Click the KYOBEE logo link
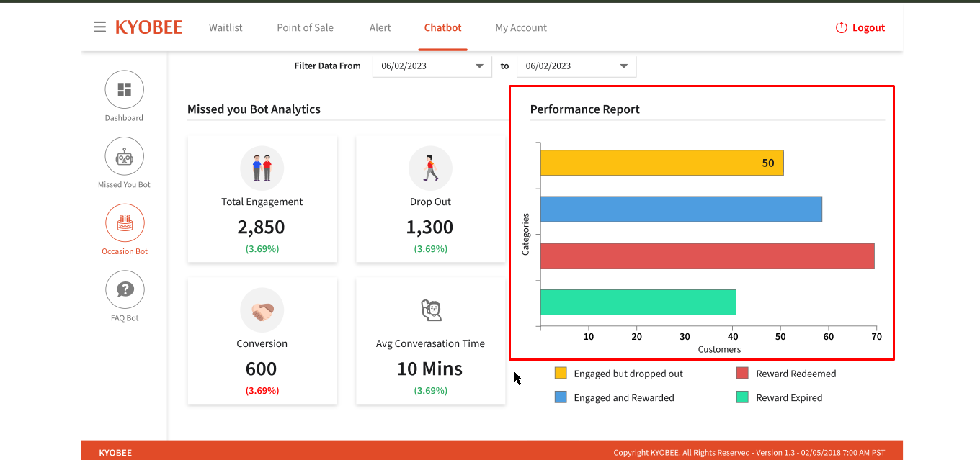This screenshot has height=460, width=980. pyautogui.click(x=148, y=27)
